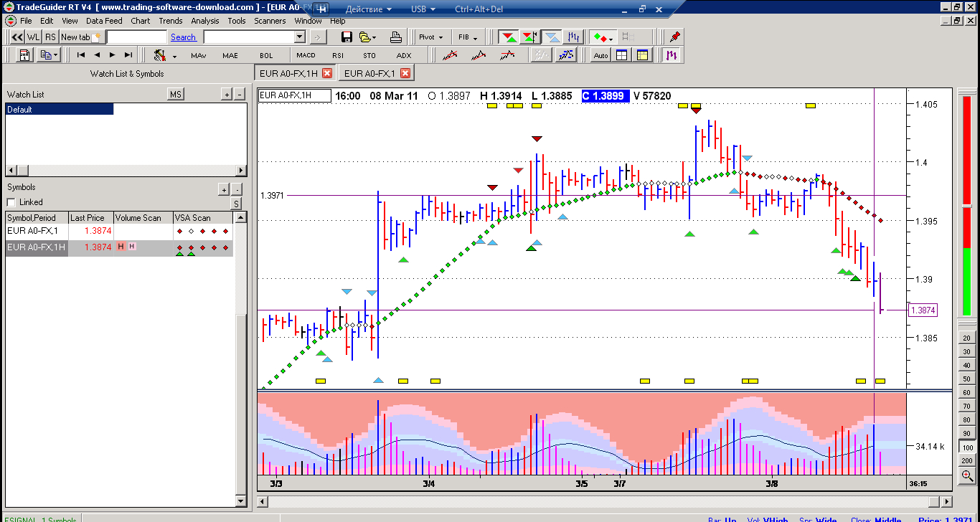Click the printer icon
The image size is (980, 522).
click(x=396, y=37)
